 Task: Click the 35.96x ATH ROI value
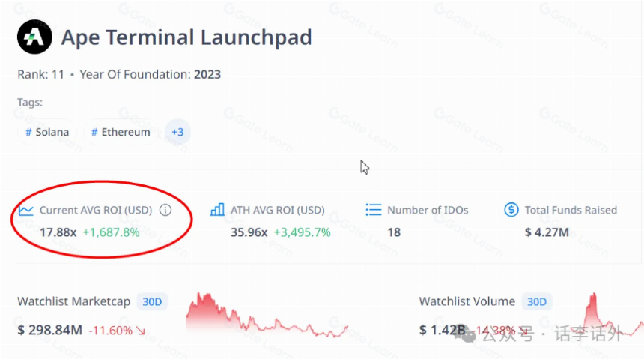249,232
